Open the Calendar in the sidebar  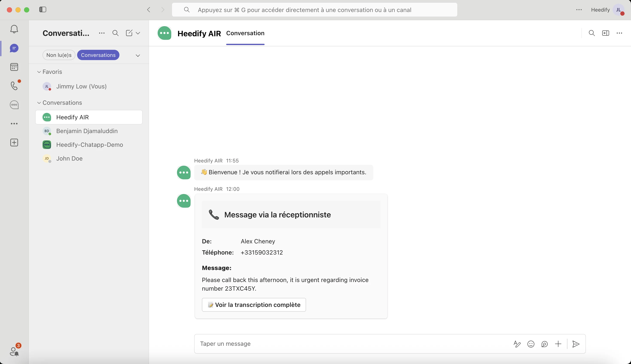[14, 67]
